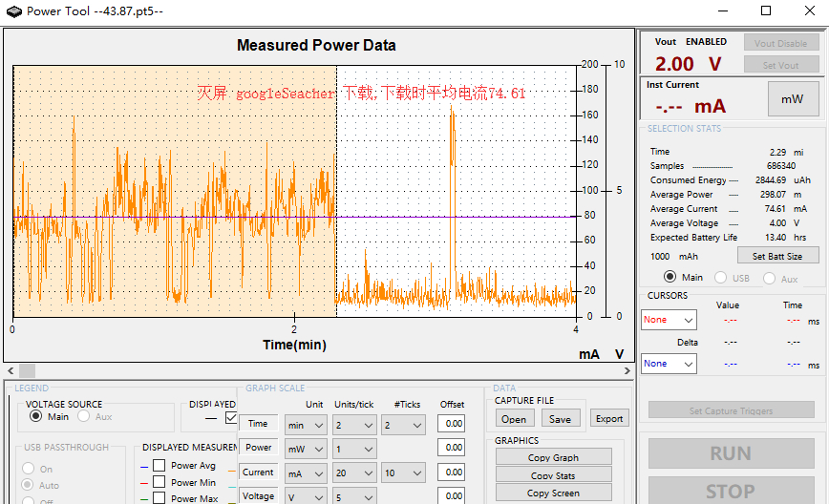Image resolution: width=829 pixels, height=504 pixels.
Task: Minimize the Power Tool window
Action: pyautogui.click(x=723, y=11)
